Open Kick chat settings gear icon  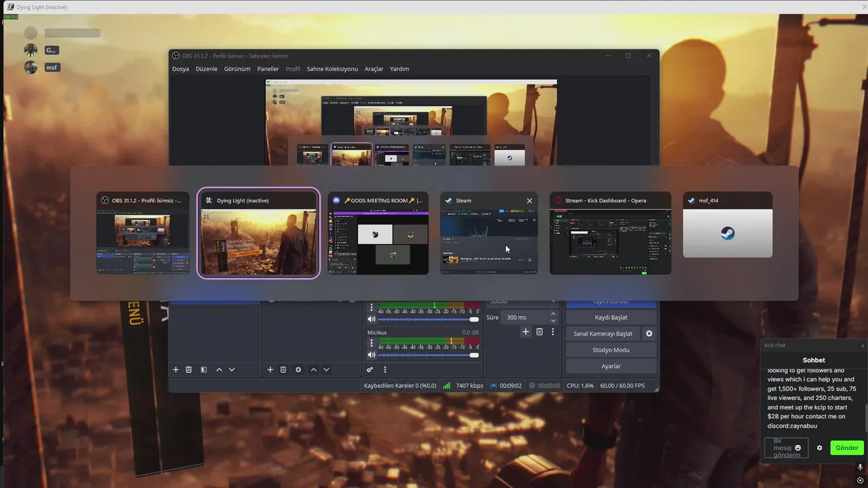(x=819, y=448)
